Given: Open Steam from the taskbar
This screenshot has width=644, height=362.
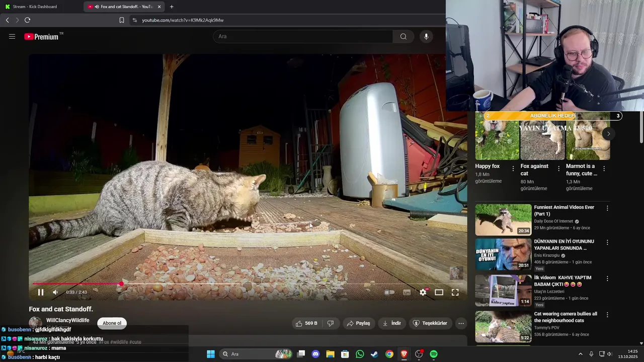Looking at the screenshot, I should 374,354.
